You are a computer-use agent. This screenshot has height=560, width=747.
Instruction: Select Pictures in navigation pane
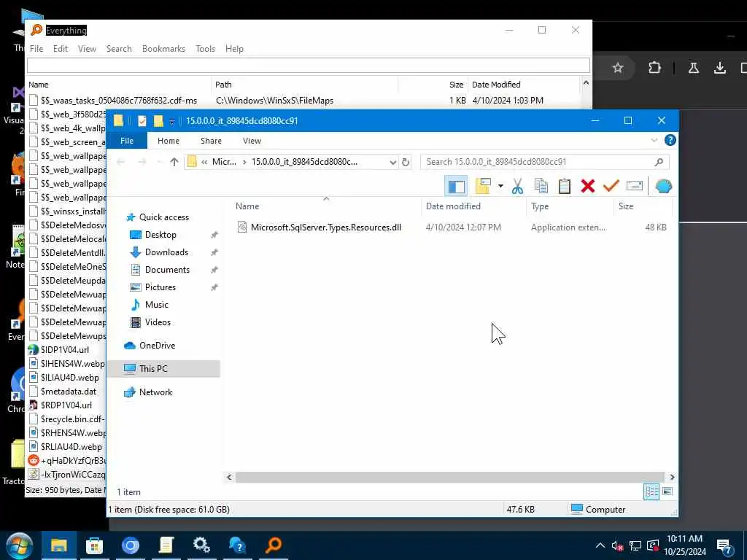[x=160, y=287]
